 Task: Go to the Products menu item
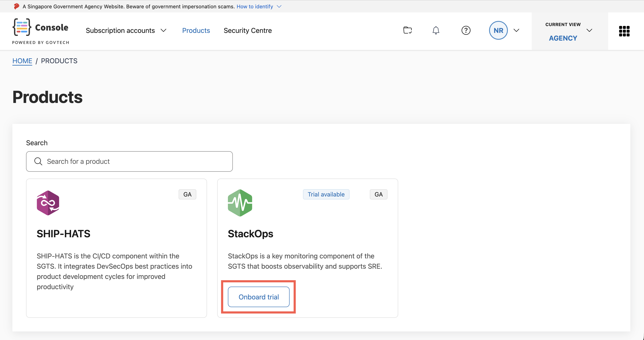[x=196, y=30]
